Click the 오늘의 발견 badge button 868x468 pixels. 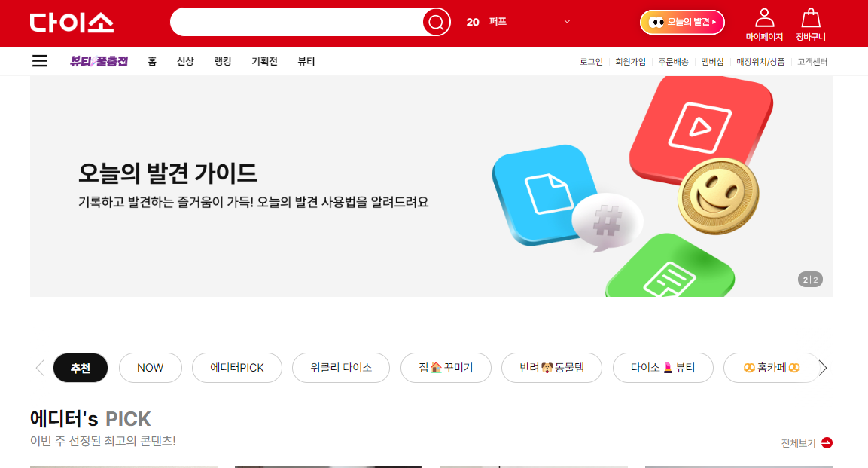(x=681, y=23)
